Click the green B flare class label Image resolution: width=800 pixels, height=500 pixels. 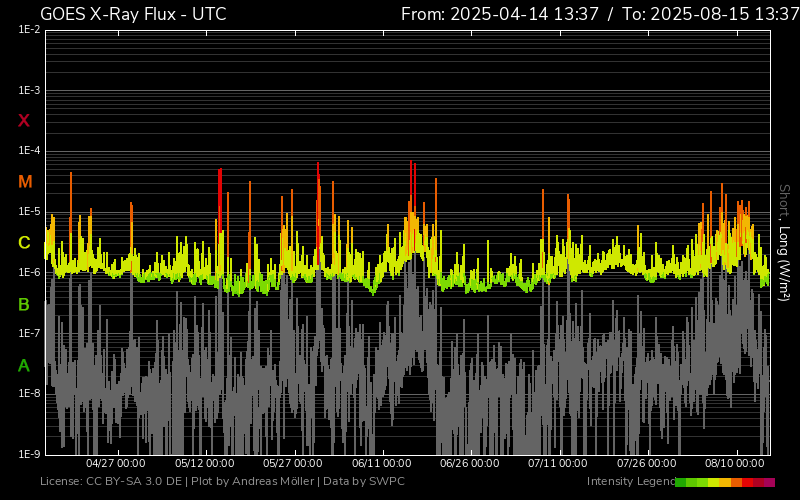24,304
